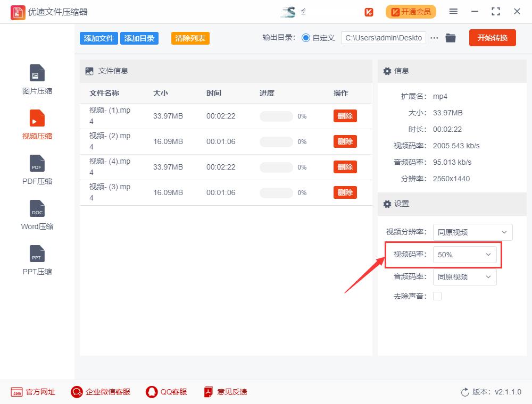
Task: Open the hamburger menu in title bar
Action: [453, 11]
